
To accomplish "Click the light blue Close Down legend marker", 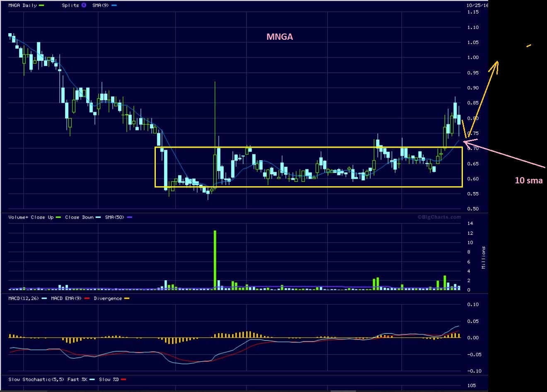I will point(98,217).
